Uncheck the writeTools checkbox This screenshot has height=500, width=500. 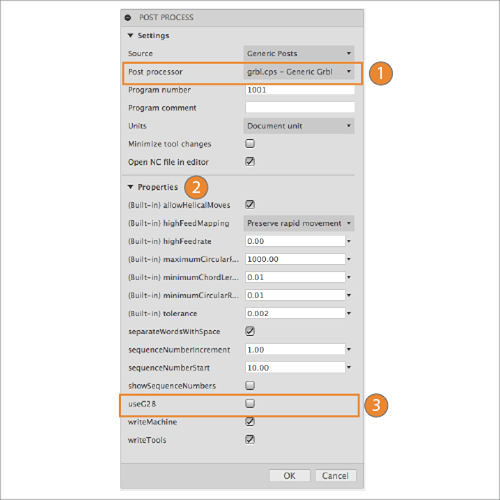pyautogui.click(x=250, y=439)
